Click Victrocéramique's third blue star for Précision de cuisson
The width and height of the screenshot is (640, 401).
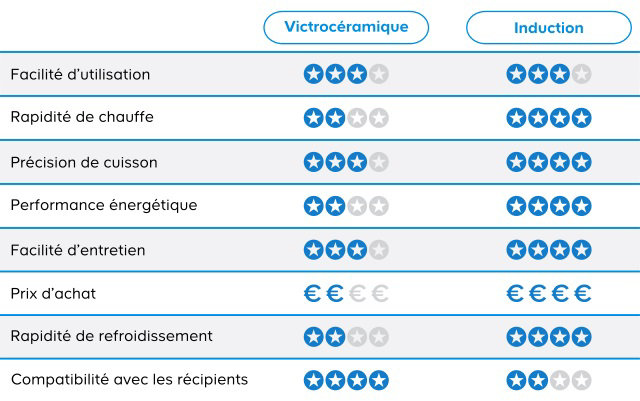357,162
